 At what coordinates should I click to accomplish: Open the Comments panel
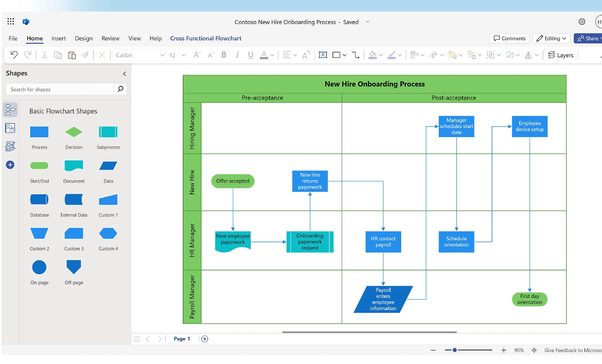[x=509, y=38]
